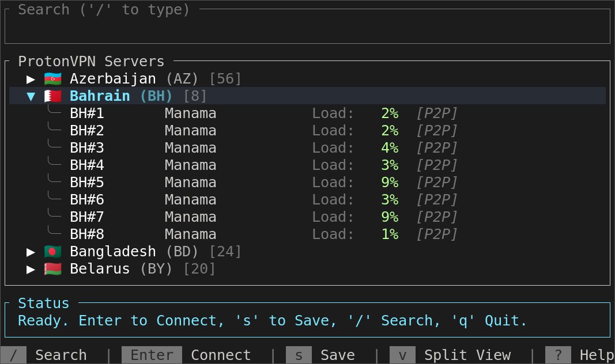Click the Enter Connect footer key
This screenshot has width=615, height=364.
tap(186, 355)
